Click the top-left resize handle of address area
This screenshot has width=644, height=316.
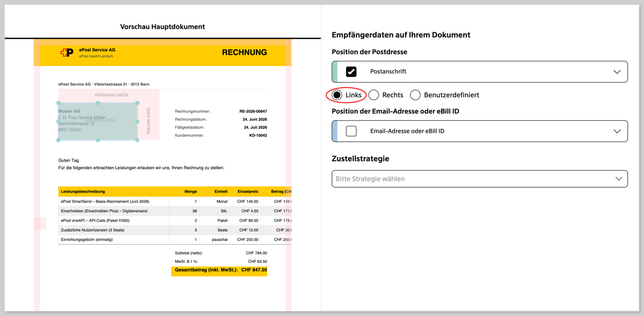point(59,103)
